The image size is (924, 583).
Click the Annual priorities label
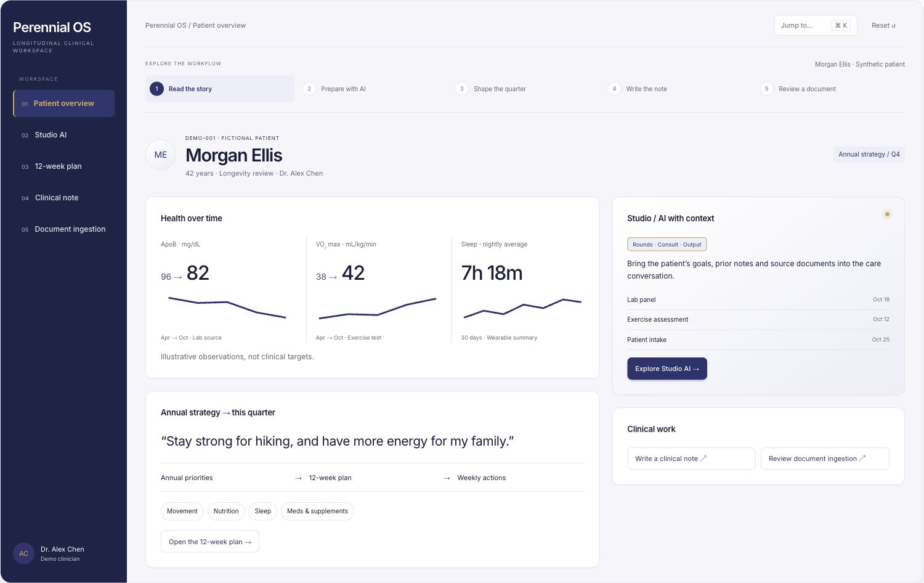point(187,478)
